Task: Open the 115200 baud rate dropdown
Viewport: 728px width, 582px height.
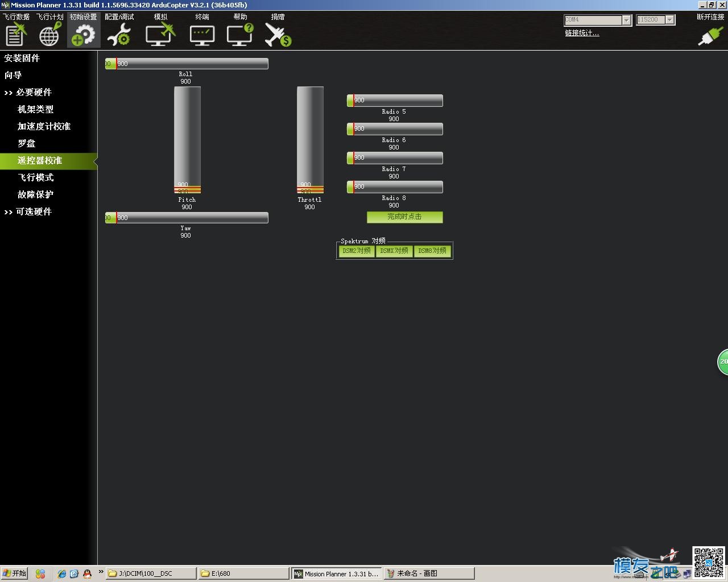Action: (x=670, y=20)
